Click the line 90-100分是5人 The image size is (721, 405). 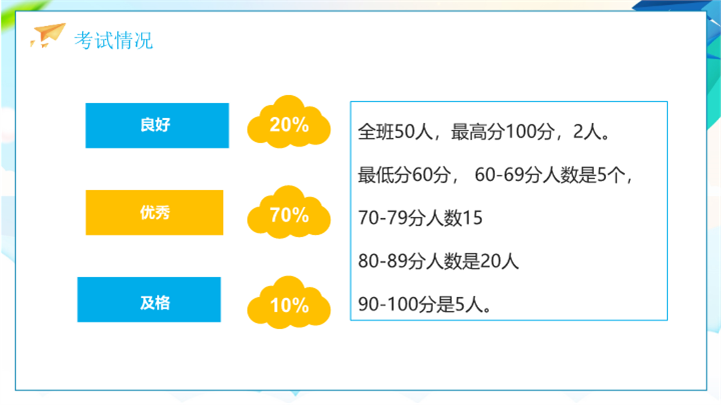(x=423, y=303)
